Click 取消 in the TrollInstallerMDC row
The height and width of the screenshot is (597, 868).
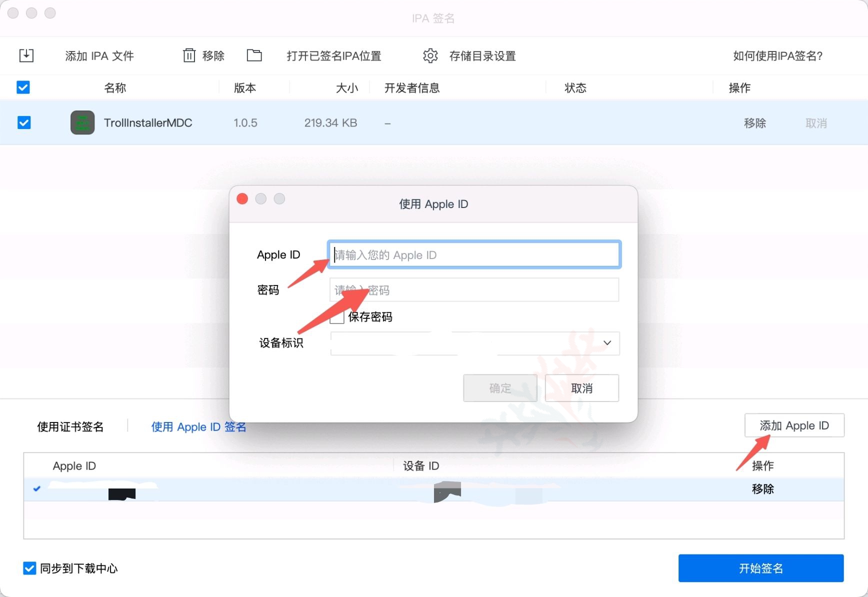point(816,123)
